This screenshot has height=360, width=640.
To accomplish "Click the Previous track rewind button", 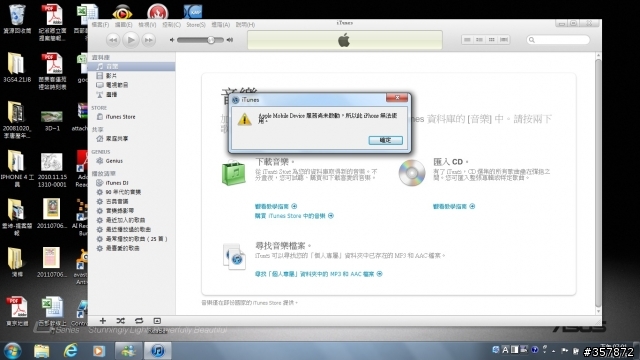I will [x=113, y=40].
